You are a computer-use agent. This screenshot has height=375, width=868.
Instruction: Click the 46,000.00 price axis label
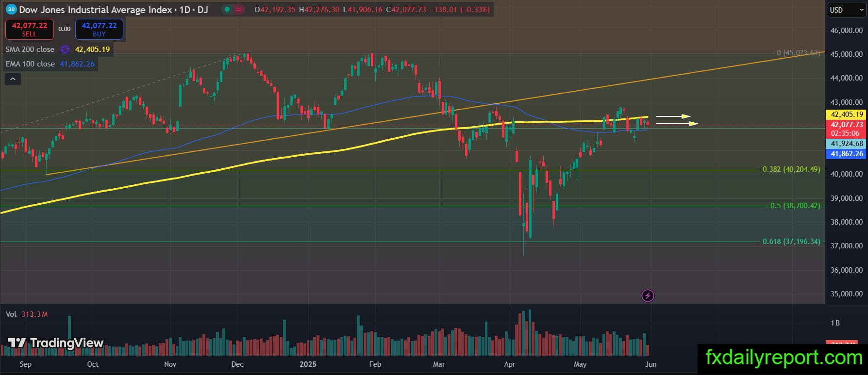tap(847, 31)
